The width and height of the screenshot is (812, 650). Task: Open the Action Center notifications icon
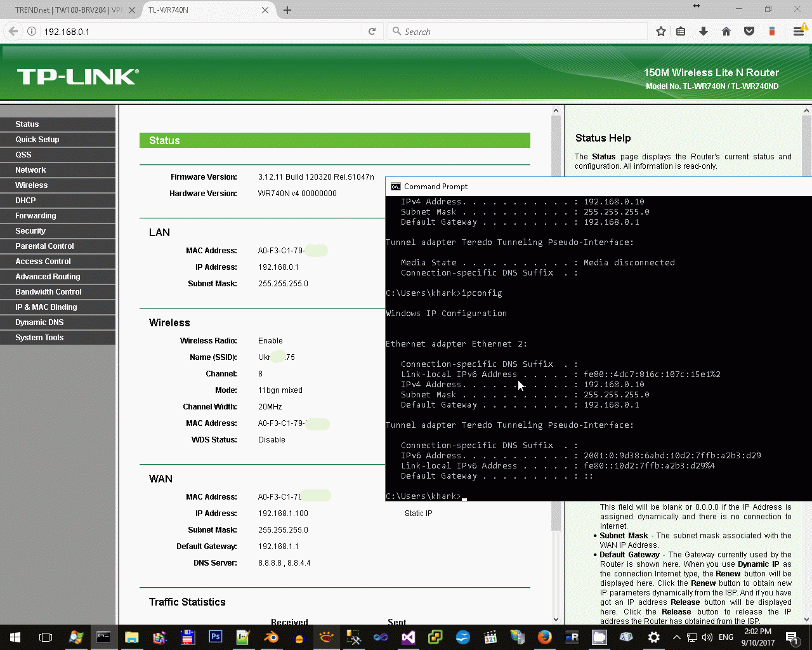[x=792, y=637]
